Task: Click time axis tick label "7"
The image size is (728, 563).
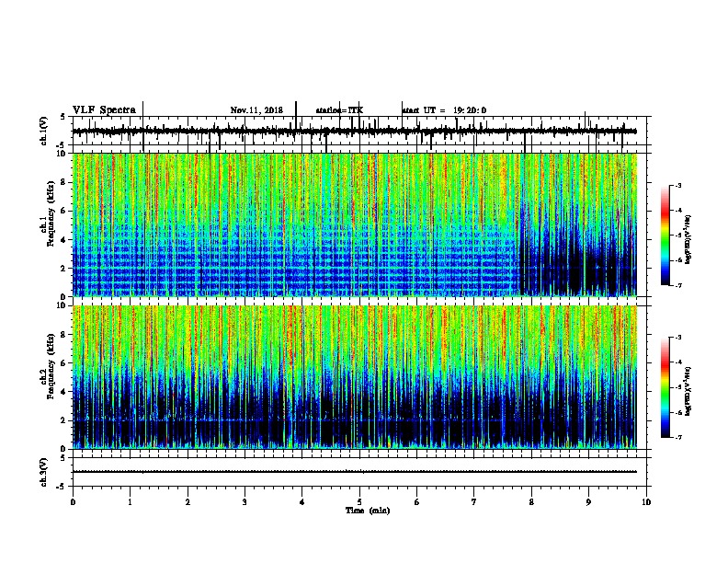Action: click(473, 502)
